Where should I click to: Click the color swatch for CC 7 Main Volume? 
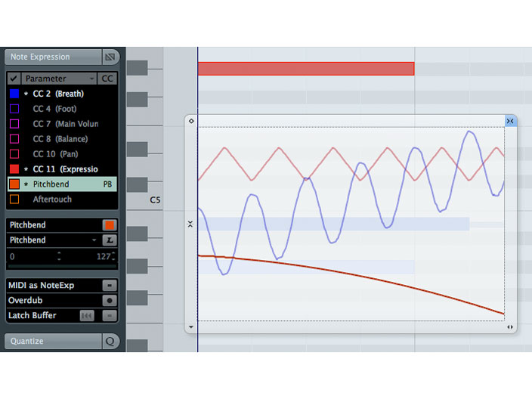pyautogui.click(x=14, y=124)
